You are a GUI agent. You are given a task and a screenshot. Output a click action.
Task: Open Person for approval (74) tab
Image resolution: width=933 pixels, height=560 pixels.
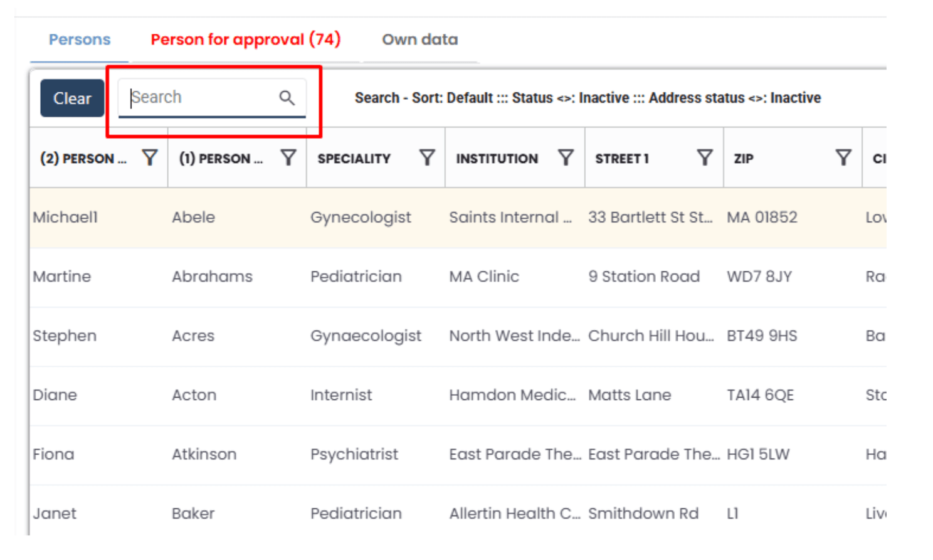[x=245, y=40]
